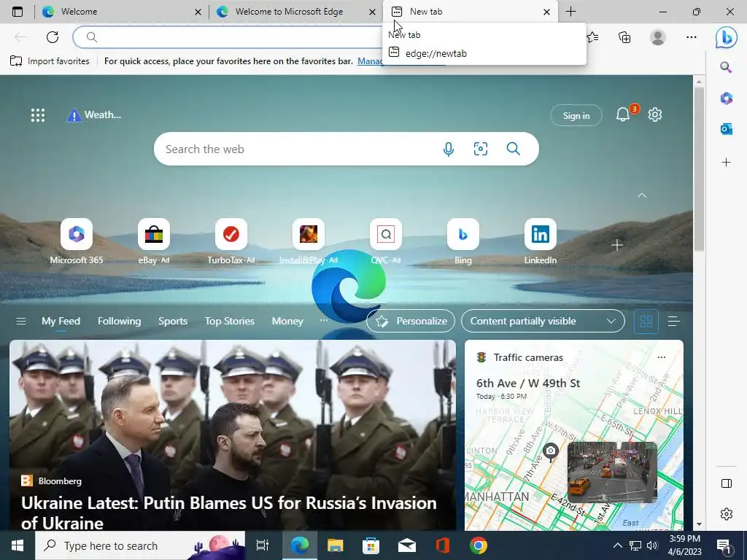The image size is (747, 560).
Task: Show hidden system tray icons
Action: pyautogui.click(x=617, y=545)
